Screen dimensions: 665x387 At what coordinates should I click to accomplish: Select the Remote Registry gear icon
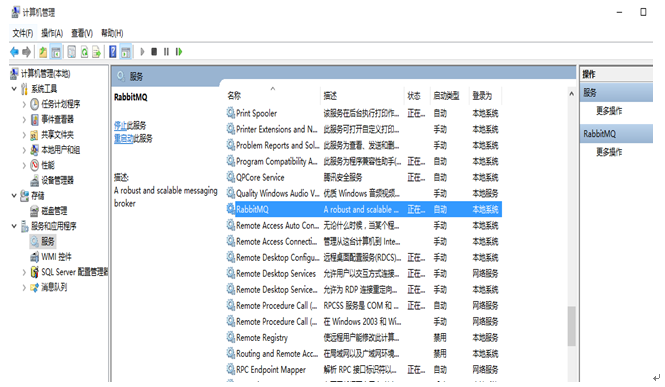pos(231,337)
